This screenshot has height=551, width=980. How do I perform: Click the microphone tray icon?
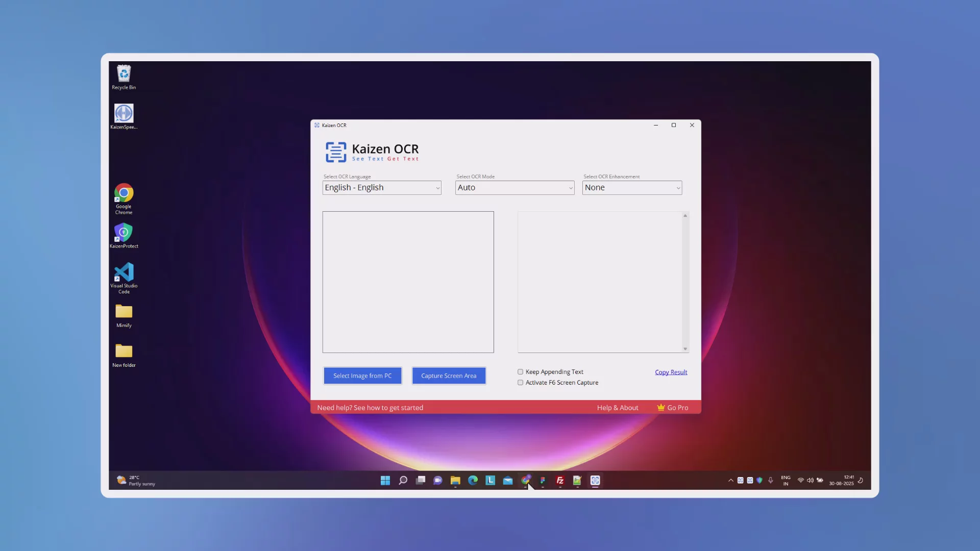(x=771, y=481)
